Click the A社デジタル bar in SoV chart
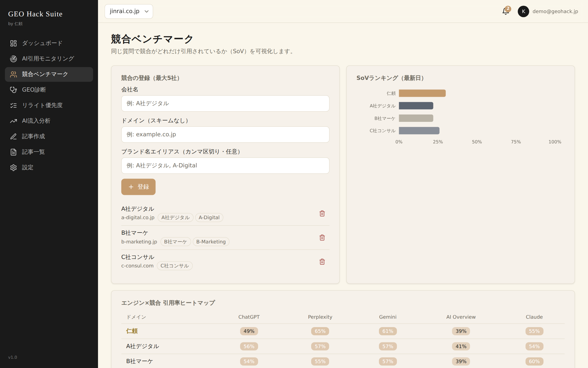Viewport: 588px width, 368px height. (416, 106)
